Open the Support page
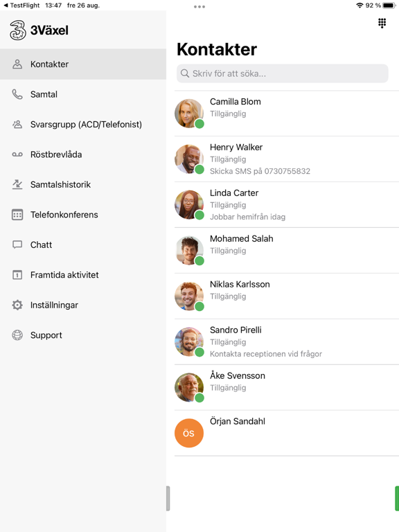 [83, 335]
